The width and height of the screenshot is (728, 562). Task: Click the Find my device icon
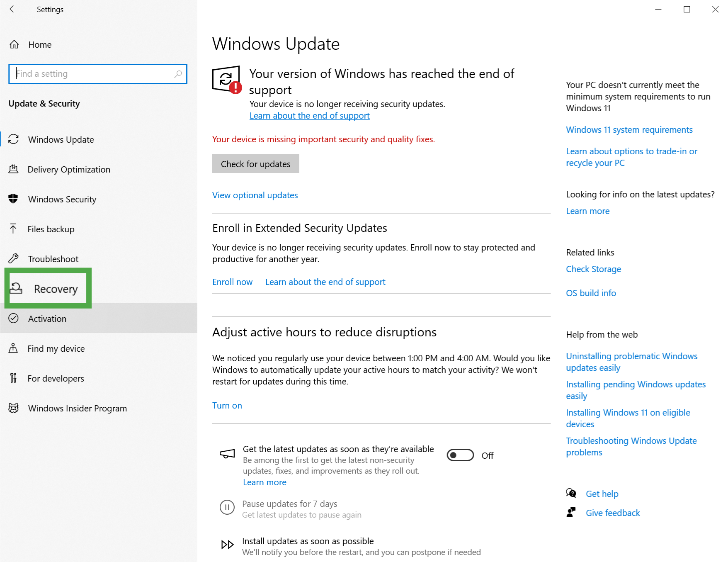point(13,348)
